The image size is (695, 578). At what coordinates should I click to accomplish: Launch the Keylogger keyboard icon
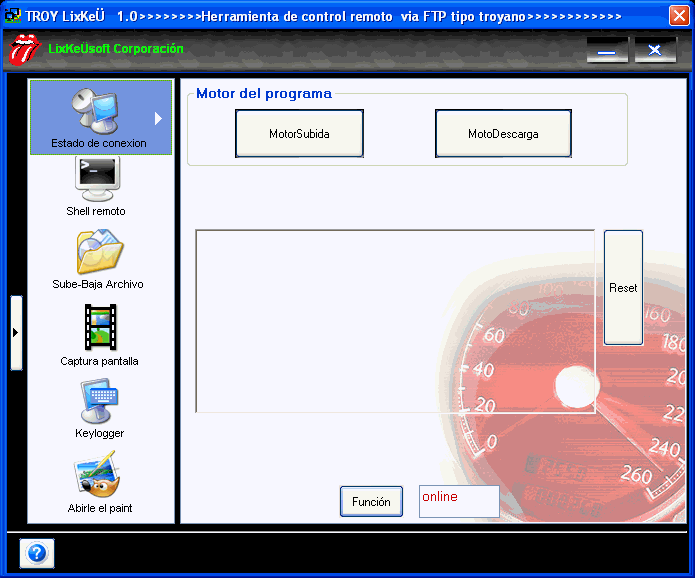coord(99,402)
